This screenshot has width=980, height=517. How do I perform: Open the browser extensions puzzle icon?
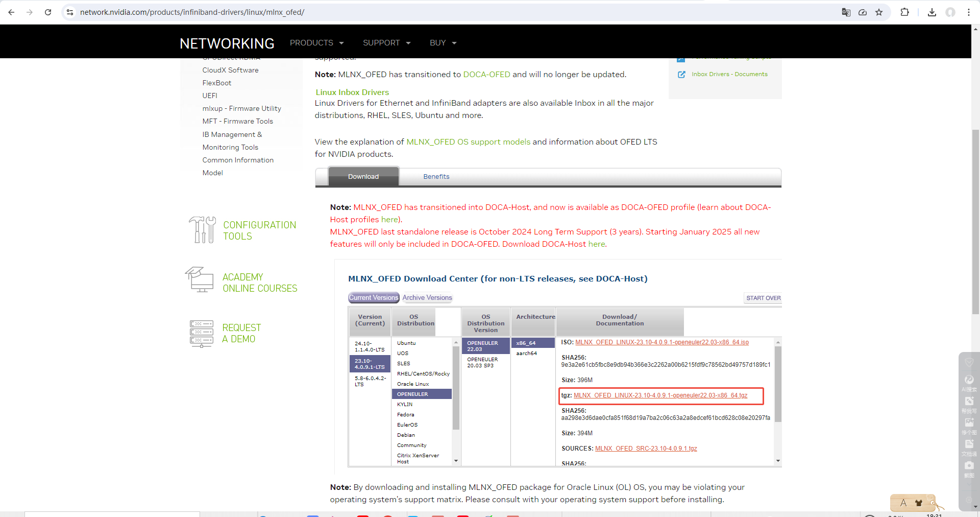[x=904, y=12]
